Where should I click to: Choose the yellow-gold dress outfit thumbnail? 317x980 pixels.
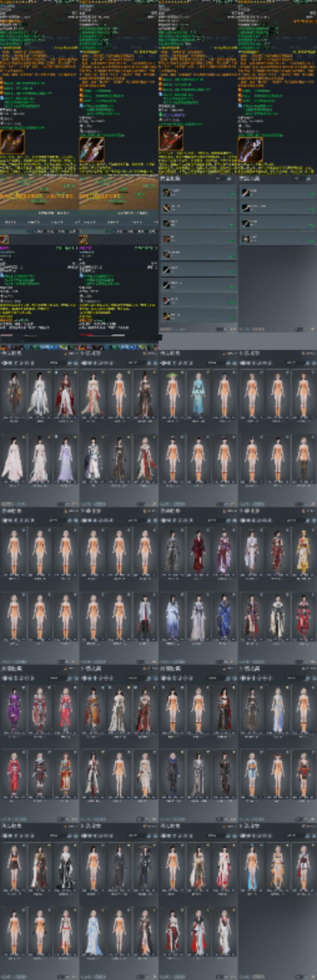303,551
